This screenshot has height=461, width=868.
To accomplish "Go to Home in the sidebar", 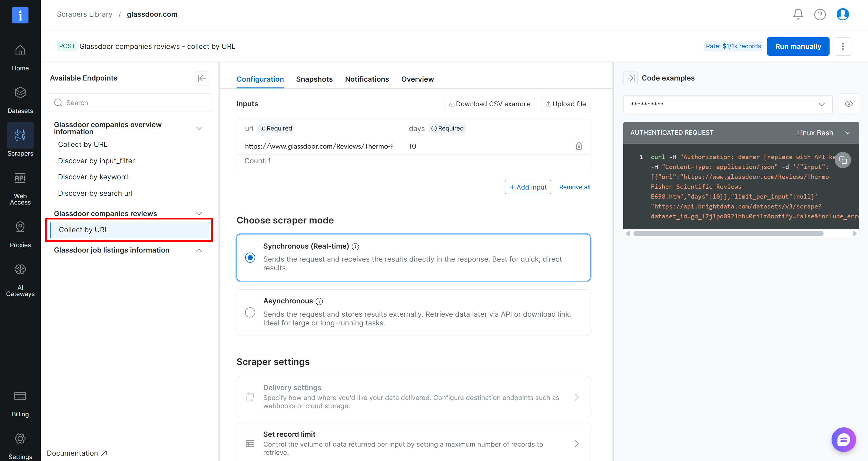I will pos(20,58).
